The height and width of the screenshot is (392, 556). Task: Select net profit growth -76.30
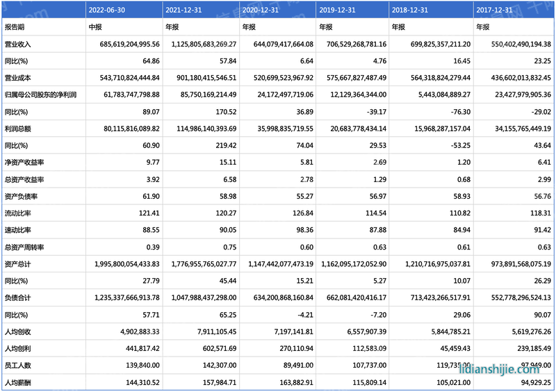(x=460, y=112)
